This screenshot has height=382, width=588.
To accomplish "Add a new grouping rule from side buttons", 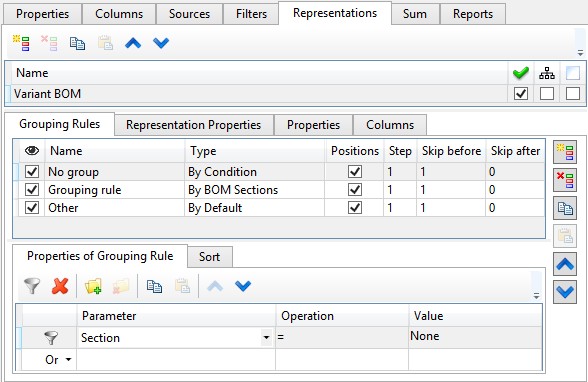I will click(x=565, y=152).
